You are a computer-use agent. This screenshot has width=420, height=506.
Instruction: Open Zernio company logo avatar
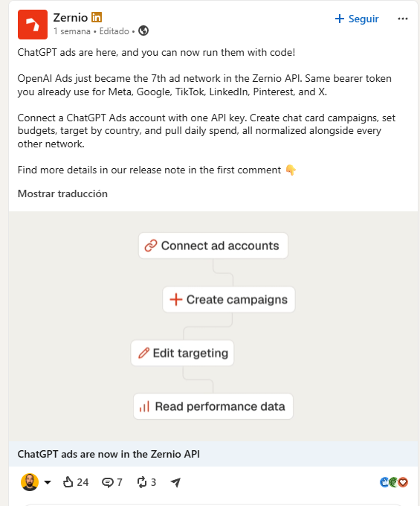coord(33,25)
